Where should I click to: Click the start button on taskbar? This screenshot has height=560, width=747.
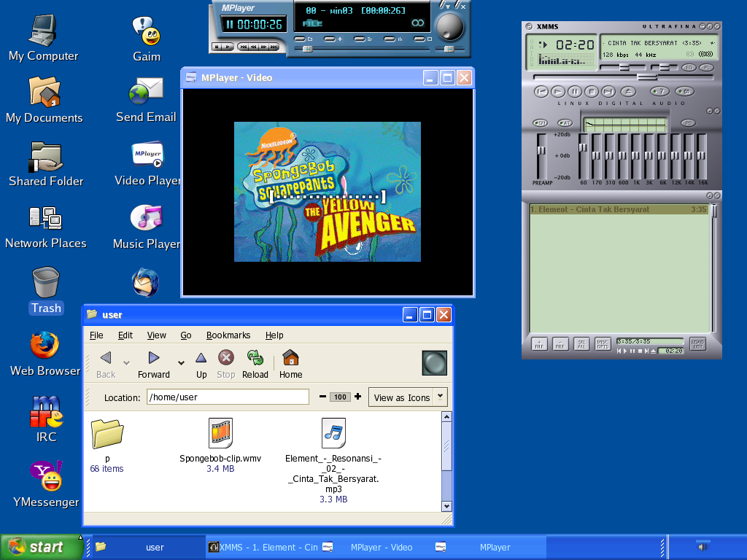click(42, 547)
